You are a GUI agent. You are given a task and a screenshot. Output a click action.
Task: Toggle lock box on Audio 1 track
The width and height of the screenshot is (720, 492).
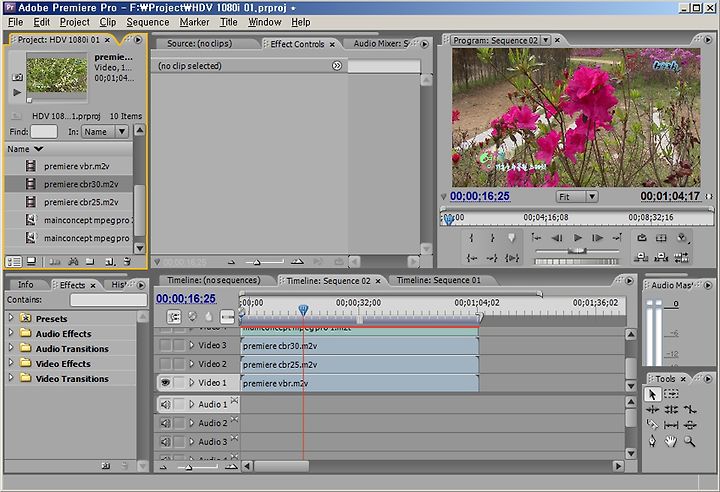pyautogui.click(x=179, y=404)
